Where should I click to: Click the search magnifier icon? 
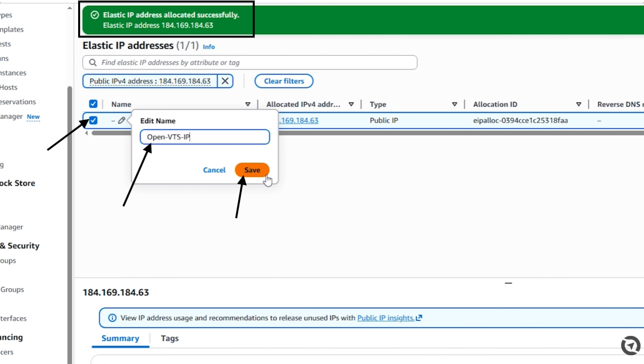point(93,63)
